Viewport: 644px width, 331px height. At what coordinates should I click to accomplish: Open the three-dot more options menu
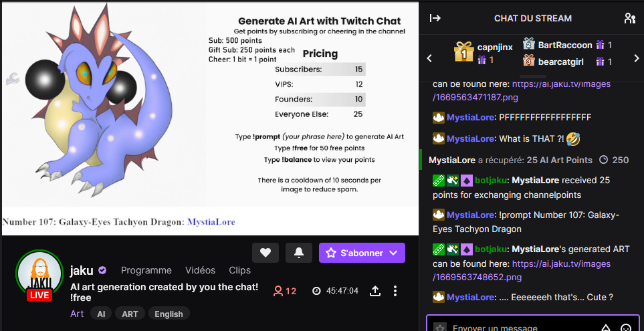point(395,291)
